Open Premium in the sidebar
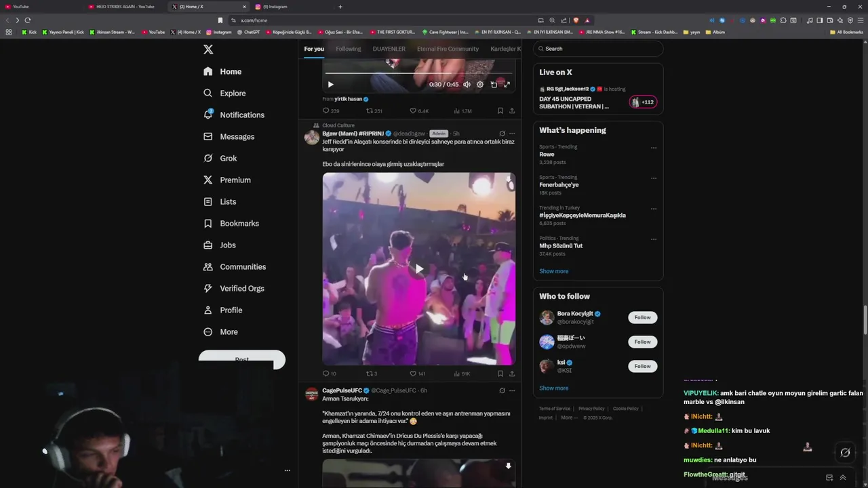This screenshot has height=488, width=868. click(226, 180)
